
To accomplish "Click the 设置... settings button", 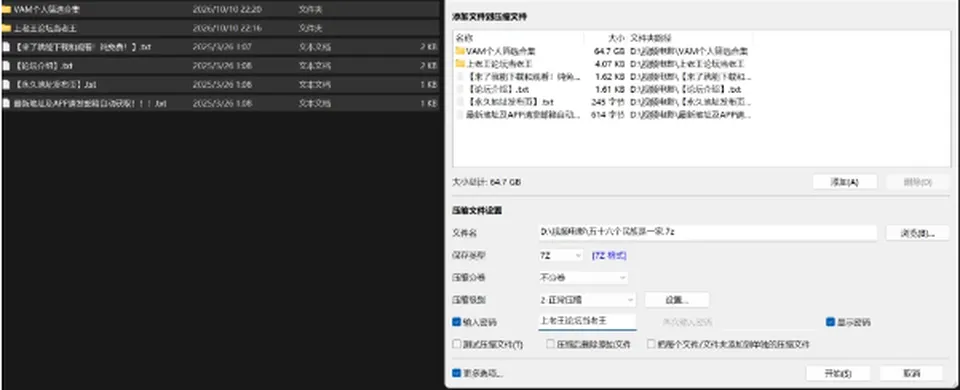I will point(677,300).
